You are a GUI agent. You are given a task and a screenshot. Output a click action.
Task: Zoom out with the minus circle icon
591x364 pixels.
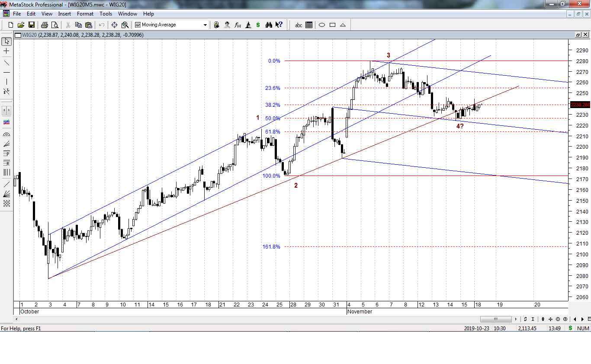(x=558, y=319)
